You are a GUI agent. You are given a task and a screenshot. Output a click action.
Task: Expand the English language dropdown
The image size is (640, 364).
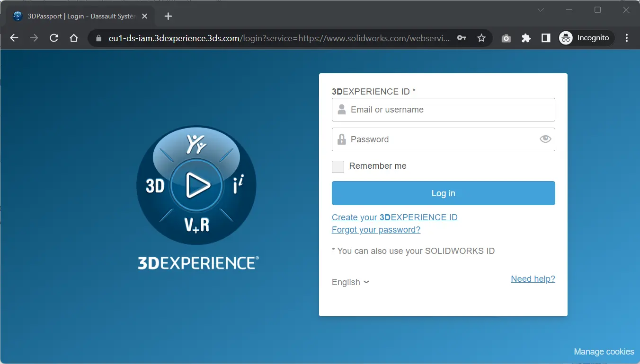tap(350, 282)
